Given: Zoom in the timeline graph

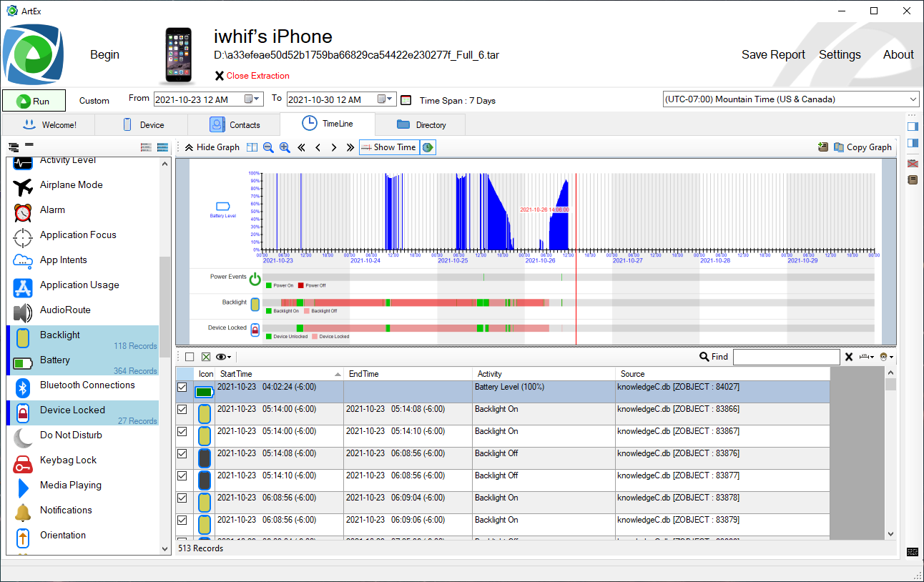Looking at the screenshot, I should [x=285, y=147].
